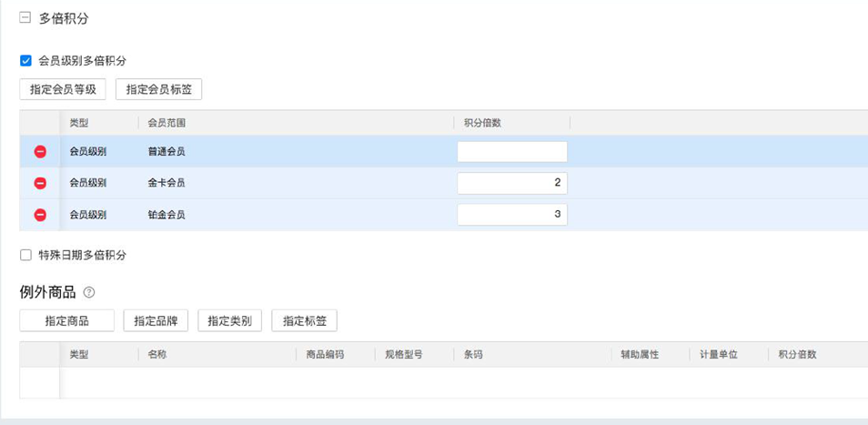Click 会员范围 column header
Screen dimensions: 868x425
tap(167, 123)
